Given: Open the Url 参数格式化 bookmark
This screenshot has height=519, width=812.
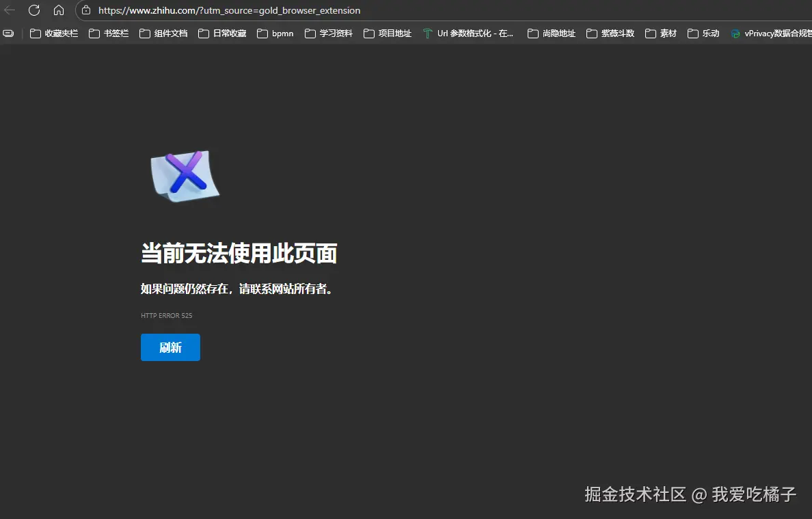Looking at the screenshot, I should [469, 33].
